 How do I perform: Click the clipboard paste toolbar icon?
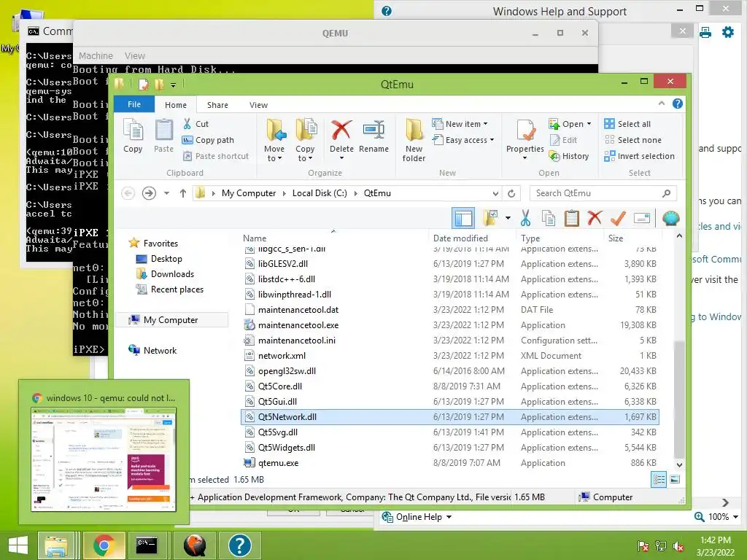(x=572, y=218)
